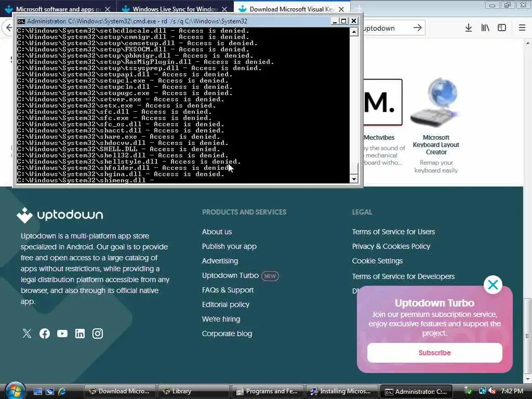Viewport: 532px width, 399px height.
Task: Click the browser page scrollbar thumb
Action: coord(527,336)
